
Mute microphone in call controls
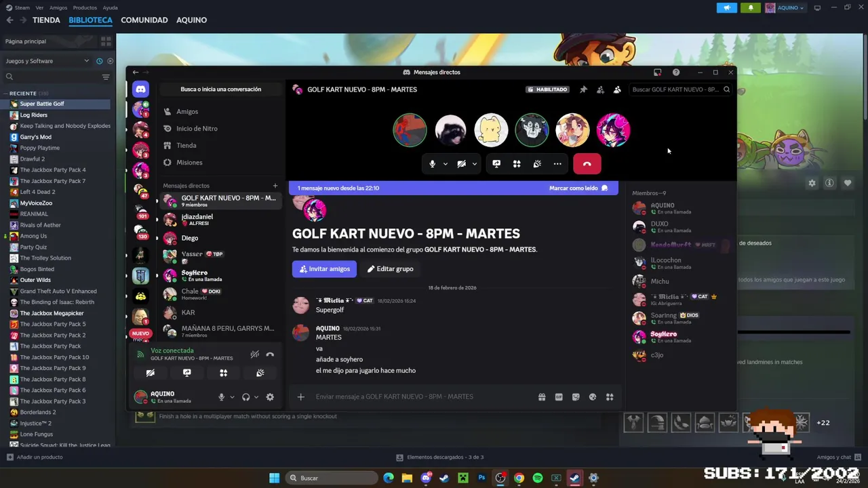pyautogui.click(x=433, y=164)
